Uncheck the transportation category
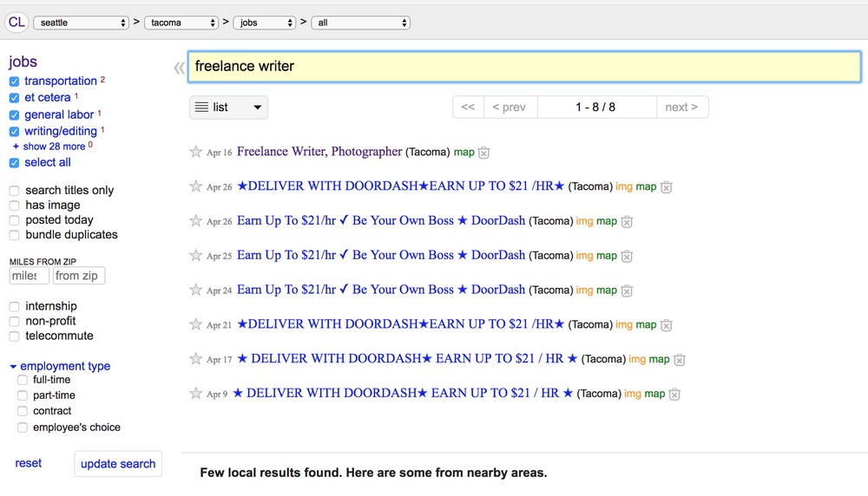 (x=15, y=82)
